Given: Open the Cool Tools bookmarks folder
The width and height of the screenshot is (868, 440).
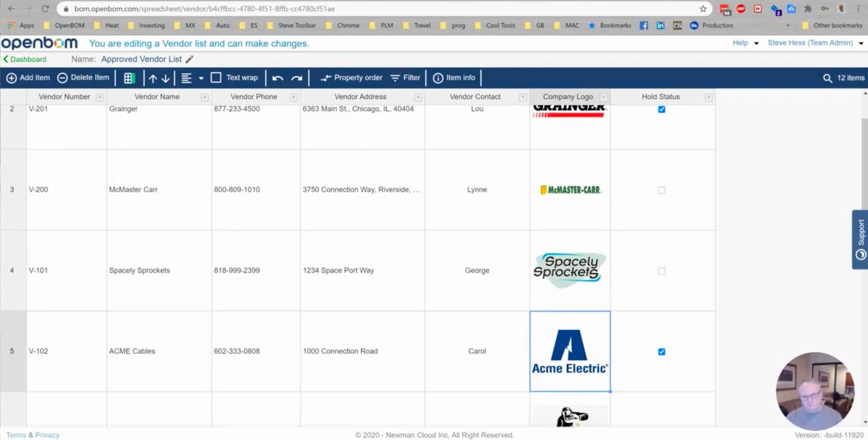Looking at the screenshot, I should tap(495, 25).
